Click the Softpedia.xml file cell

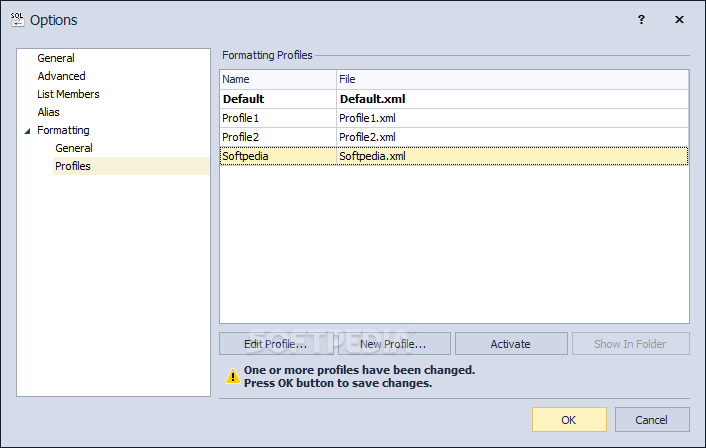coord(372,156)
